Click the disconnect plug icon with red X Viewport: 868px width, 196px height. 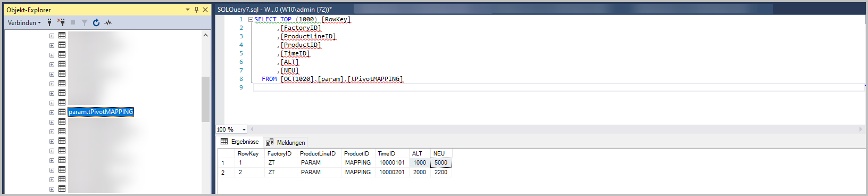pyautogui.click(x=61, y=22)
